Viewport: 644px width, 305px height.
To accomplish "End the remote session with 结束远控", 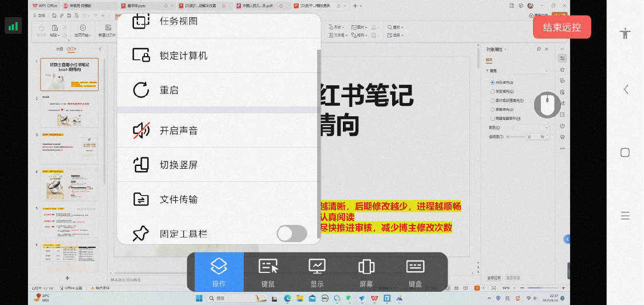I will coord(562,27).
